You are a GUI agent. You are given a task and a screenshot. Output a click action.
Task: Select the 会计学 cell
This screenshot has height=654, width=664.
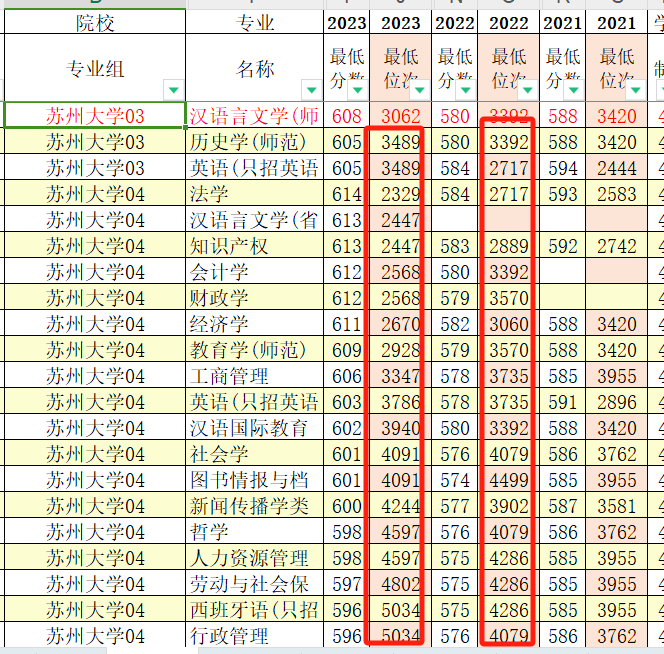(x=255, y=272)
